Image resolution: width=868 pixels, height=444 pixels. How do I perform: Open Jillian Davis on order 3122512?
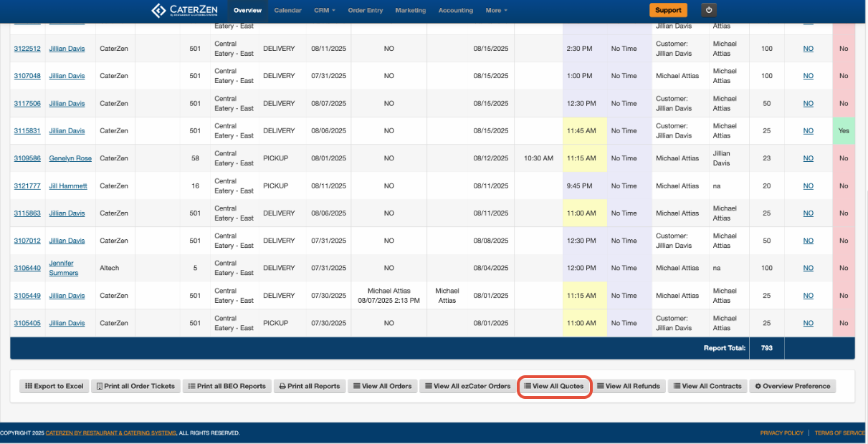click(x=67, y=49)
